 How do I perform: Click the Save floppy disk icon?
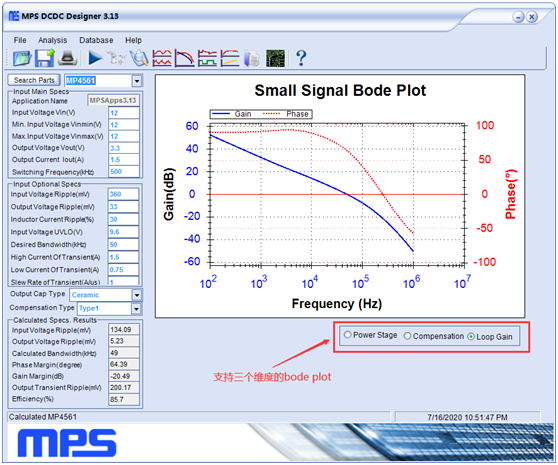pyautogui.click(x=44, y=58)
